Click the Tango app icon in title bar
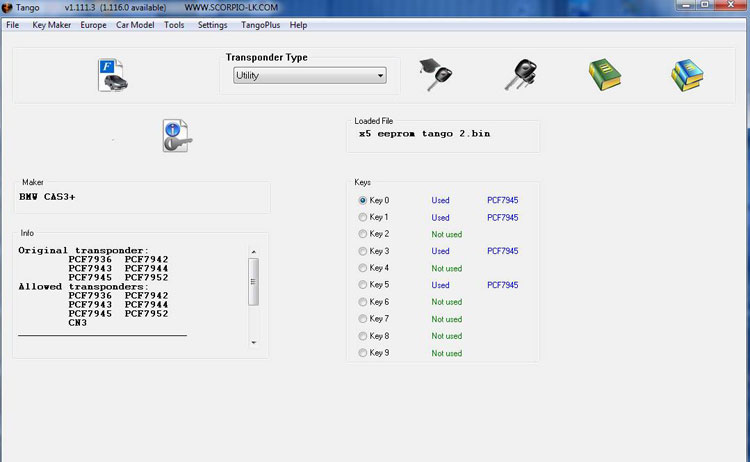750x462 pixels. click(x=7, y=8)
